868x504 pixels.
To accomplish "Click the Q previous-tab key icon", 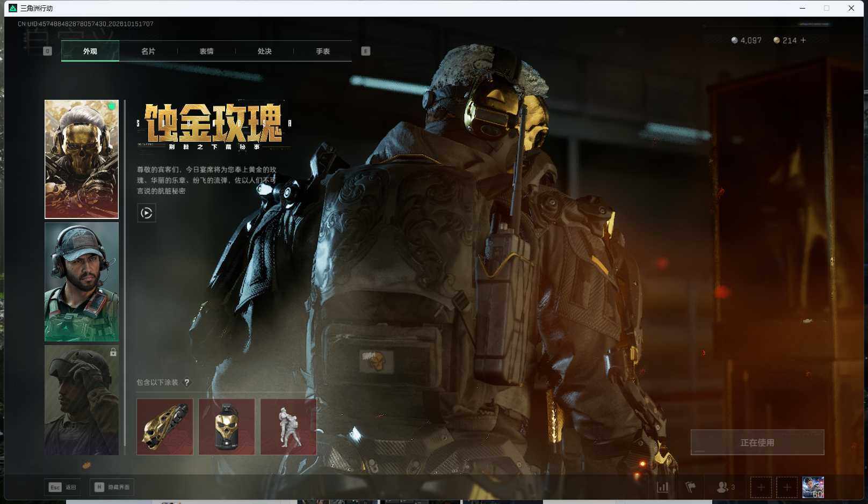I will 47,51.
